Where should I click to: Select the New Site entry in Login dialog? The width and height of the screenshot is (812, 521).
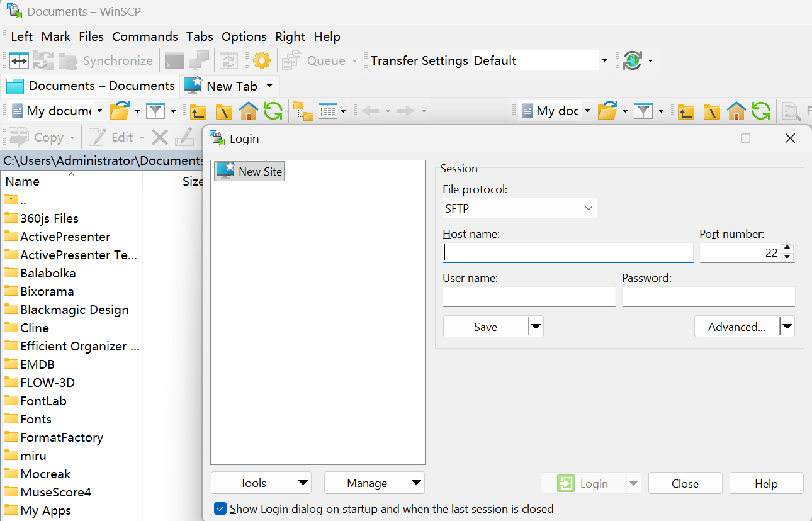tap(249, 171)
